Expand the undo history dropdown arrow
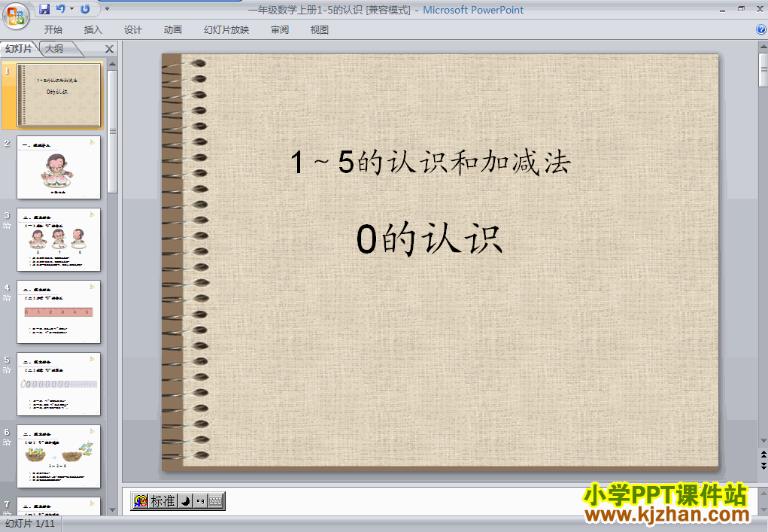768x532 pixels. click(71, 9)
